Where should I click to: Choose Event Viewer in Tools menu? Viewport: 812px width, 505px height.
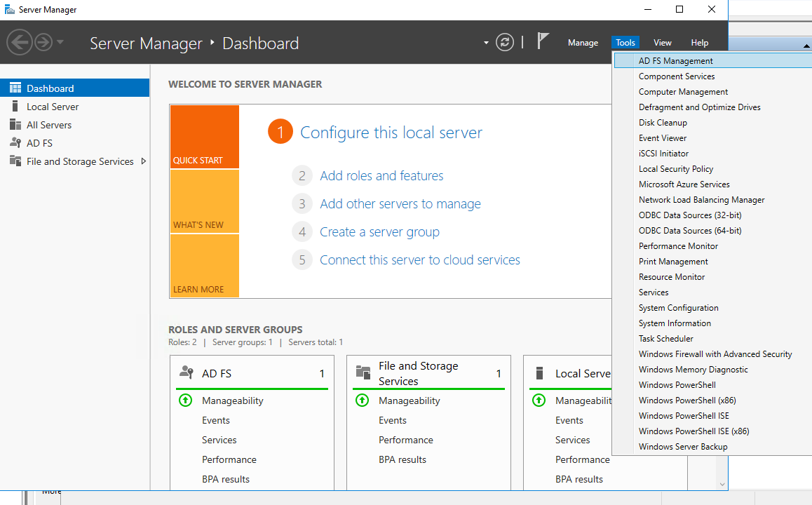coord(662,138)
